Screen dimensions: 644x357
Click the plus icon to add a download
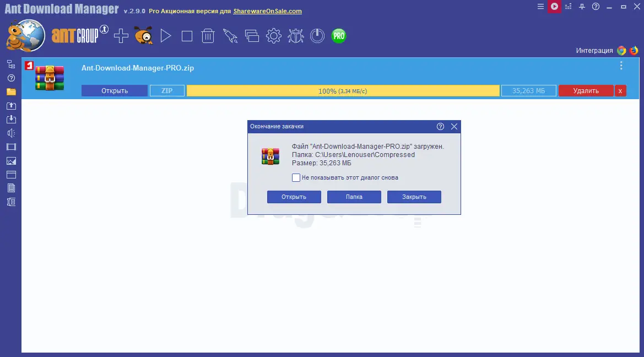click(x=121, y=36)
